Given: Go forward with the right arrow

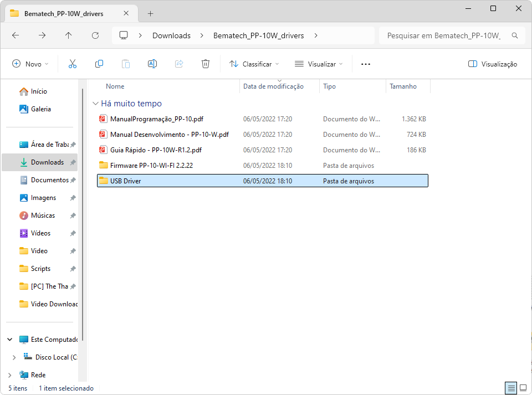Looking at the screenshot, I should tap(42, 35).
